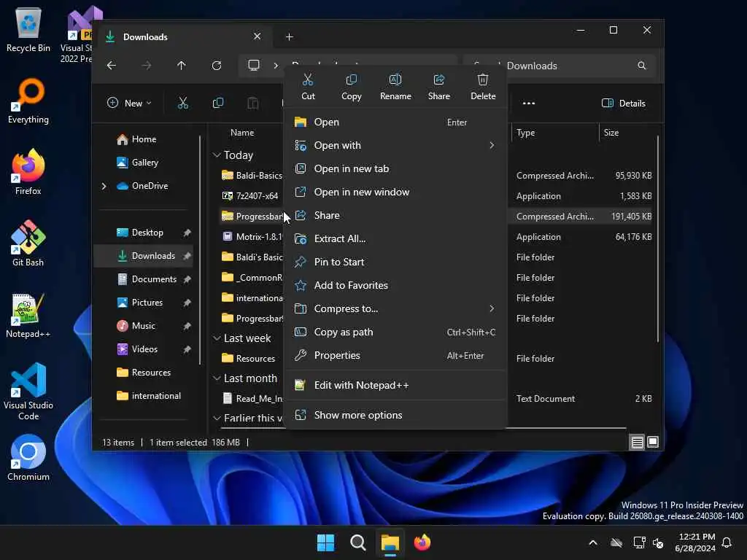This screenshot has height=560, width=747.
Task: Collapse the Earlier this year group
Action: click(x=217, y=418)
